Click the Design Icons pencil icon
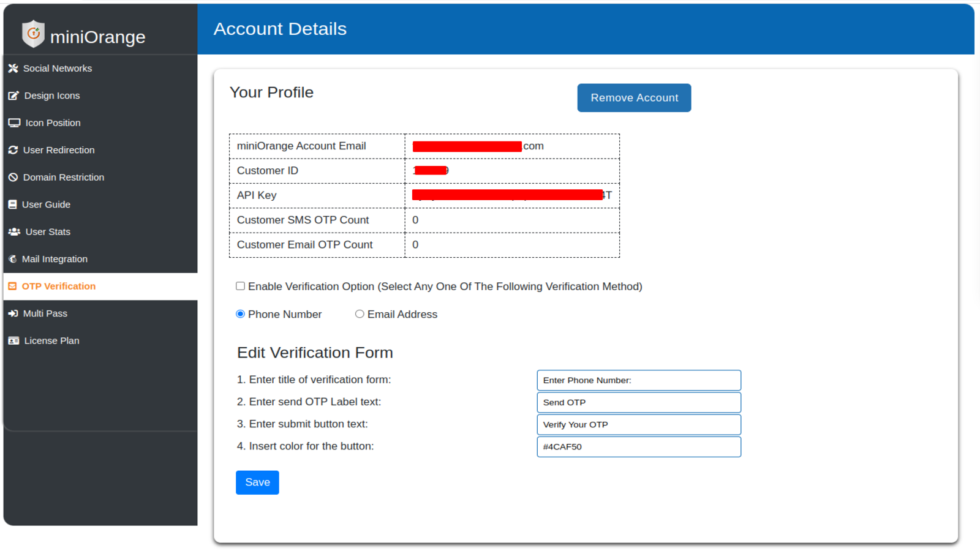 point(13,96)
